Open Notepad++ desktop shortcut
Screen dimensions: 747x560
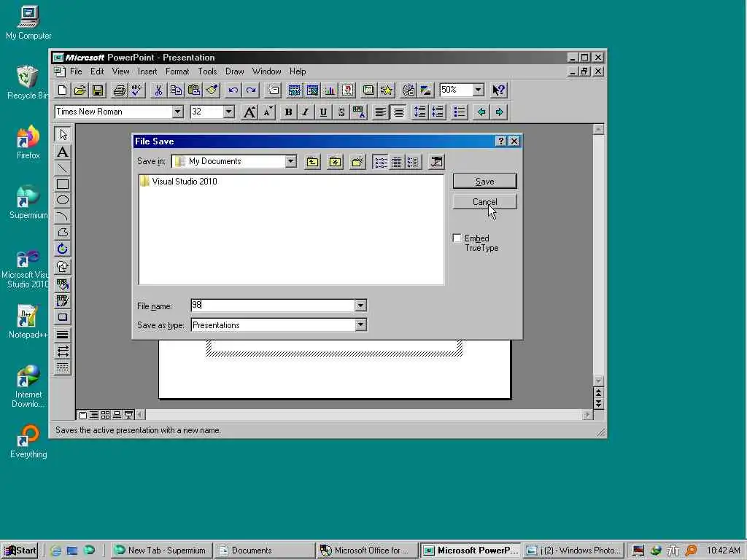(x=28, y=322)
